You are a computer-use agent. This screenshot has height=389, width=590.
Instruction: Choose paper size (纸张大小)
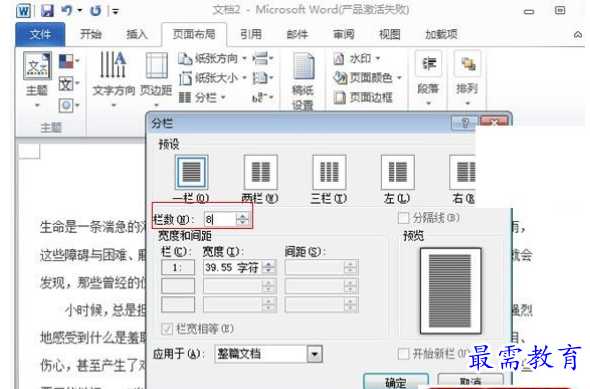213,78
